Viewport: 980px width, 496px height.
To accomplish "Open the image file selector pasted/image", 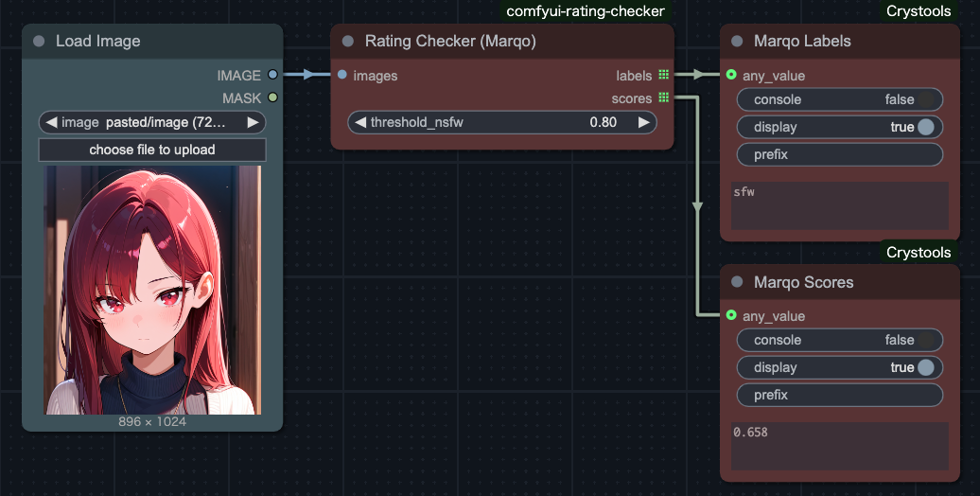I will (x=152, y=123).
